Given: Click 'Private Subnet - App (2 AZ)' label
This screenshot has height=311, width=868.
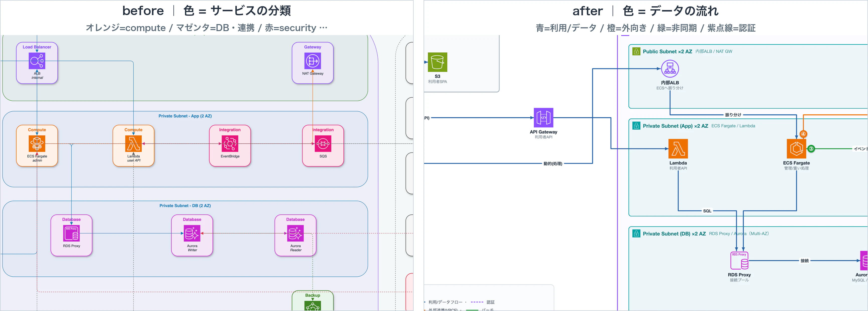Looking at the screenshot, I should coord(185,116).
